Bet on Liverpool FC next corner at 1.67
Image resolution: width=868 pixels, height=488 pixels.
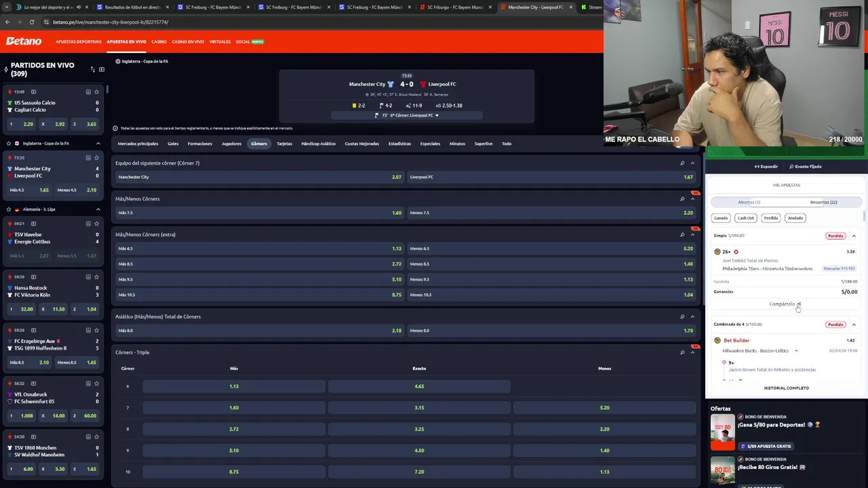tap(552, 177)
